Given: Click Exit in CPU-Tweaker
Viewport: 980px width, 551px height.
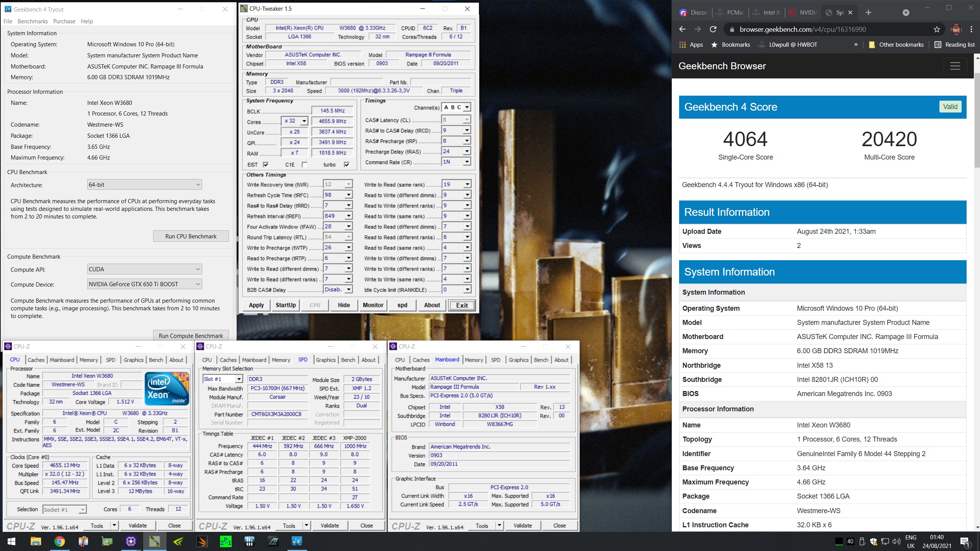Looking at the screenshot, I should tap(462, 305).
